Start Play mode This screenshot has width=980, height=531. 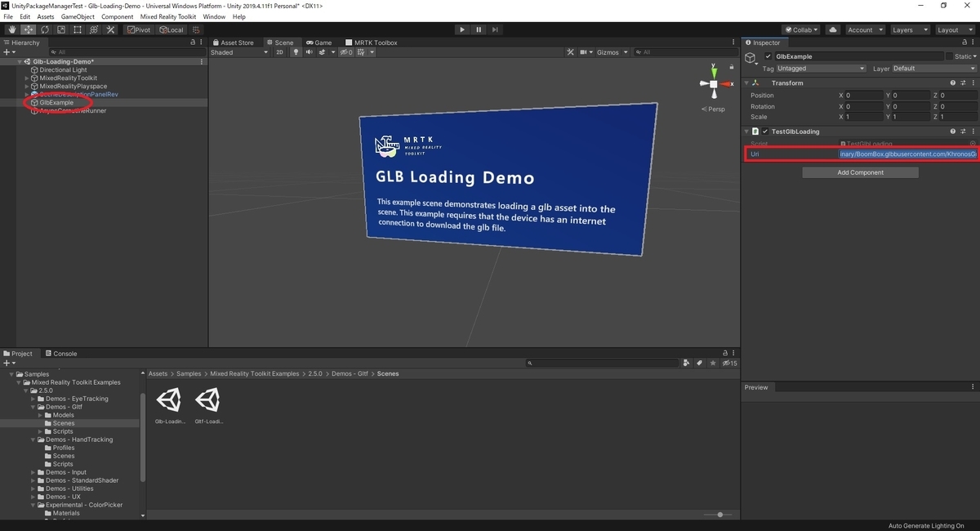(462, 30)
